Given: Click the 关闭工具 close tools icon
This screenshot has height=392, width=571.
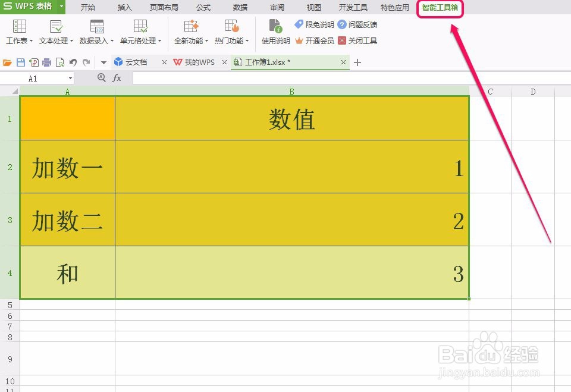Looking at the screenshot, I should click(x=357, y=40).
